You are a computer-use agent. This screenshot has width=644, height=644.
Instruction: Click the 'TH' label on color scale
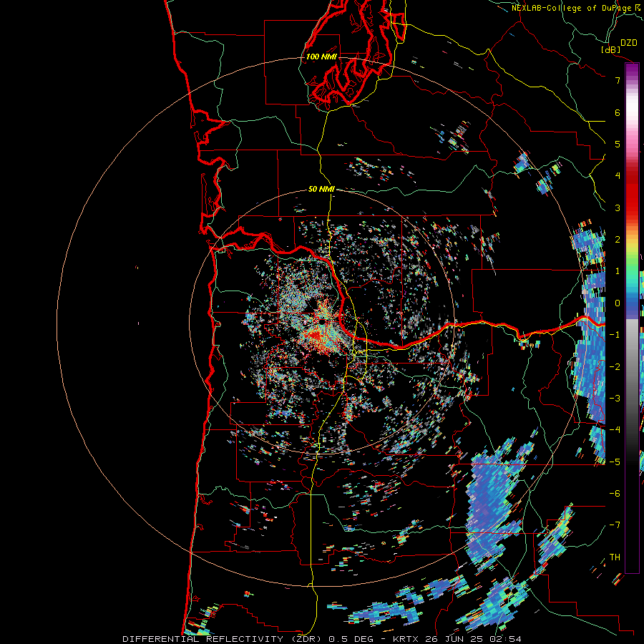tap(615, 557)
